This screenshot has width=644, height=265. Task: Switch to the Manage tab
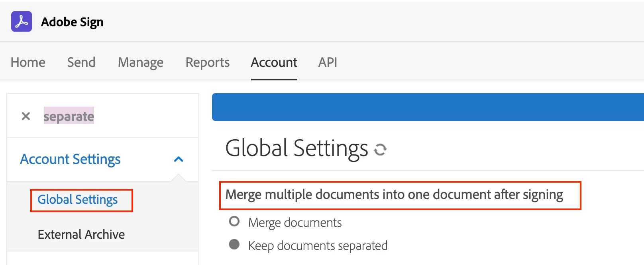(141, 62)
